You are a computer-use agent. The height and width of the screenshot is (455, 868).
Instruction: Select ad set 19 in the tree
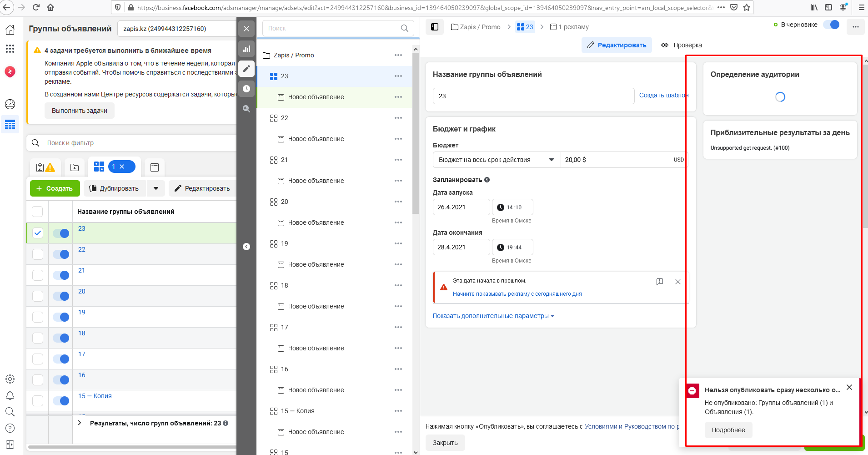tap(334, 243)
